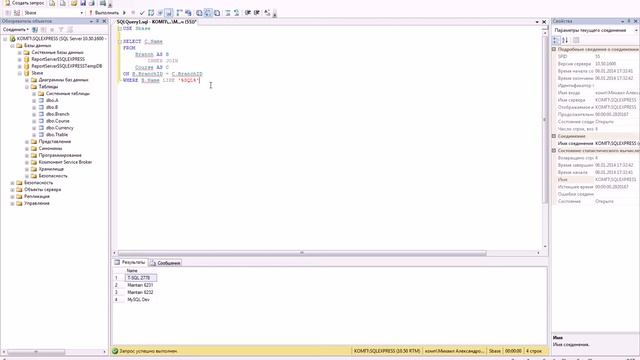Collapse the Store database node
The height and width of the screenshot is (360, 640).
coord(20,73)
